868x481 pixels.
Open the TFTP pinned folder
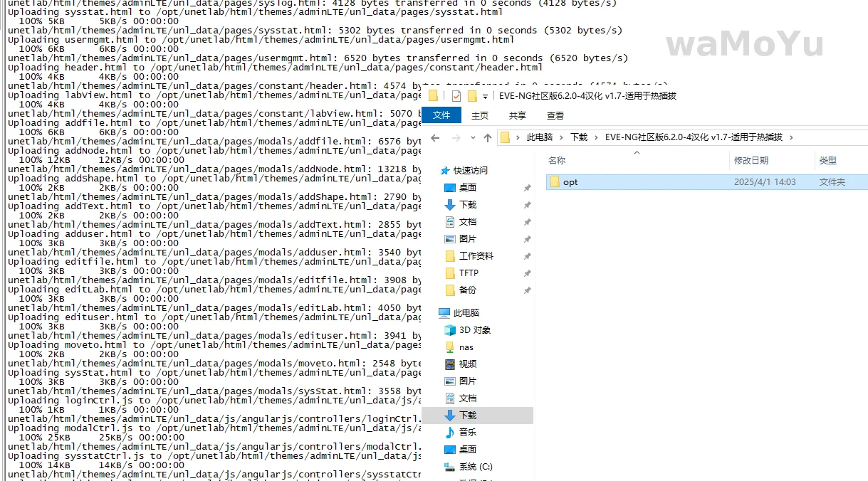coord(469,273)
